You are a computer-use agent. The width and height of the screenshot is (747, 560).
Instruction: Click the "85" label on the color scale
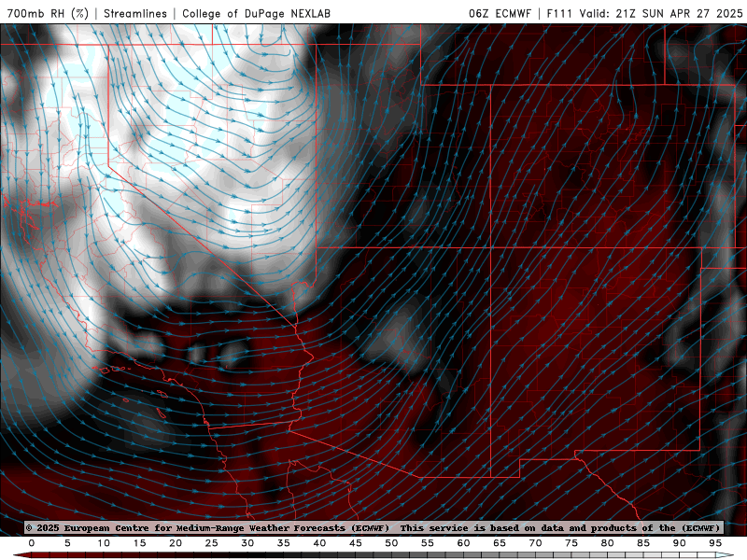pyautogui.click(x=643, y=543)
